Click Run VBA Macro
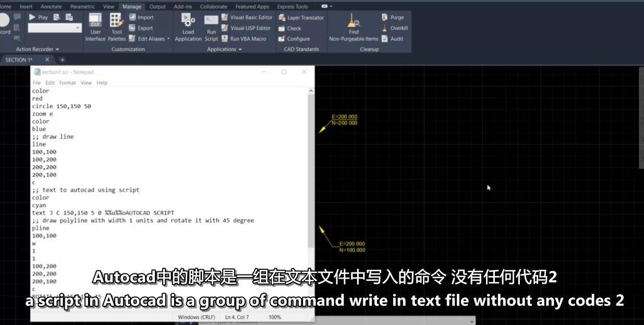 point(244,39)
